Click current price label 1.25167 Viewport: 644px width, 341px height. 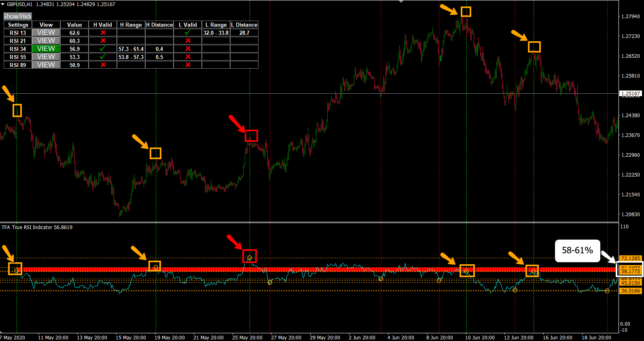[631, 94]
